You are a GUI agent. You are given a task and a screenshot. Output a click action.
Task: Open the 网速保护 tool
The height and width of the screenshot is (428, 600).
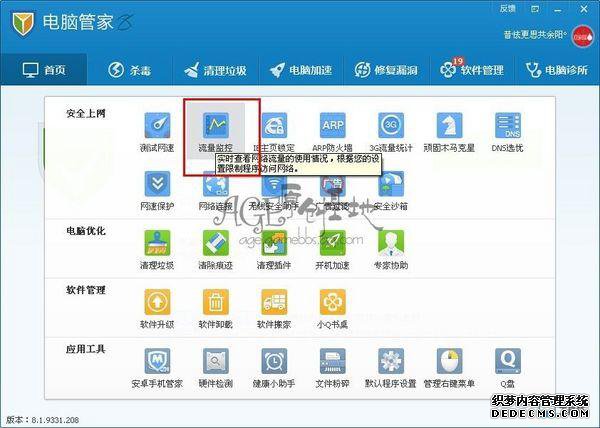(157, 190)
